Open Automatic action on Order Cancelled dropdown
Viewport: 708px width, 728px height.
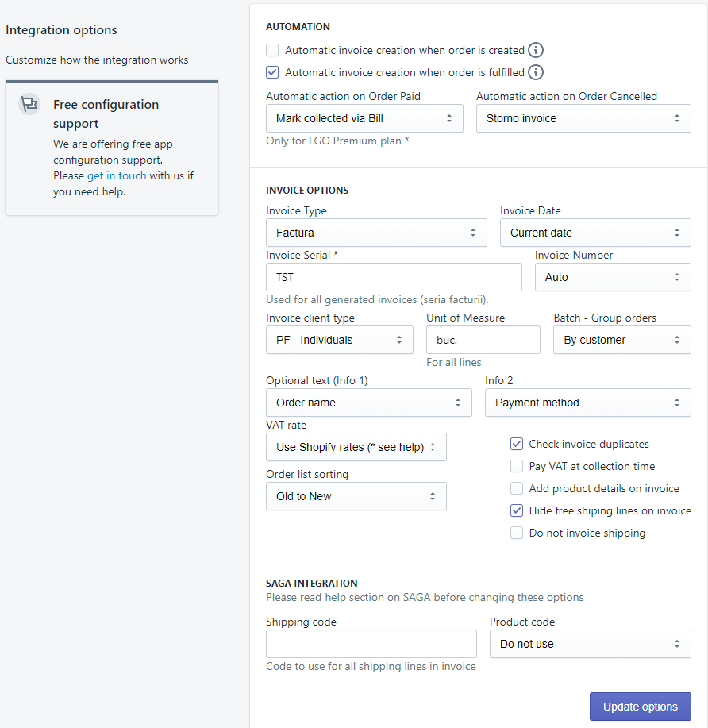(x=583, y=118)
